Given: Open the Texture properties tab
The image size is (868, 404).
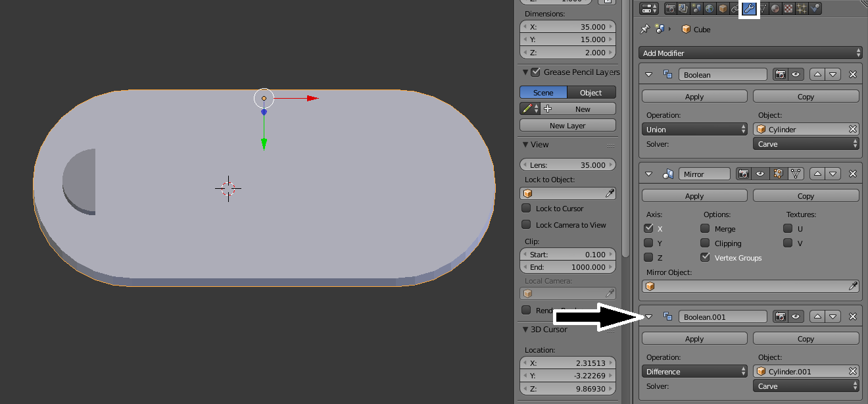Looking at the screenshot, I should coord(788,9).
